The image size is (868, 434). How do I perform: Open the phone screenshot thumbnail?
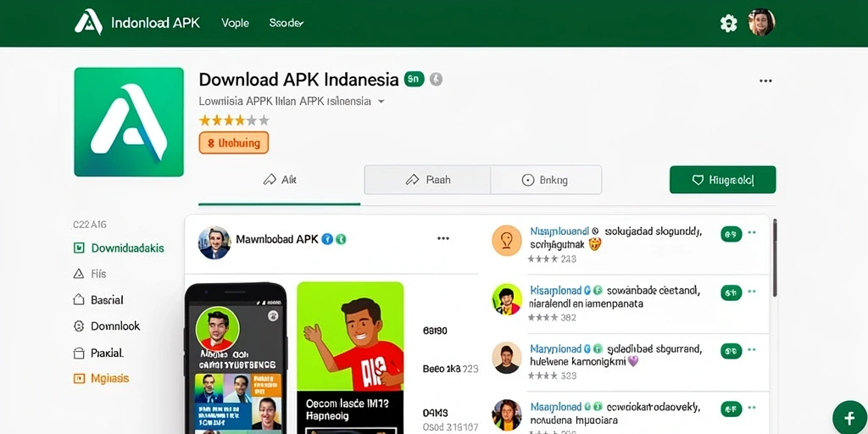coord(236,359)
